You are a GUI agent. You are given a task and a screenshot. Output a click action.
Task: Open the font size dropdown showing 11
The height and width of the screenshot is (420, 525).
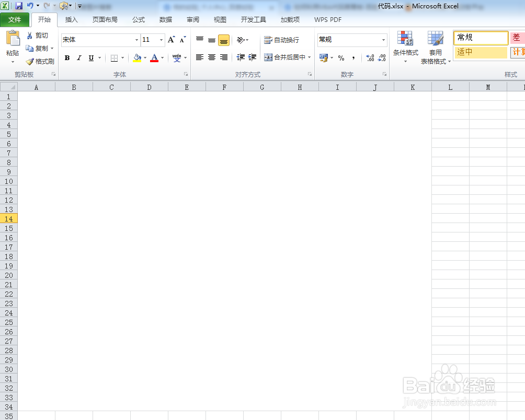pyautogui.click(x=162, y=40)
